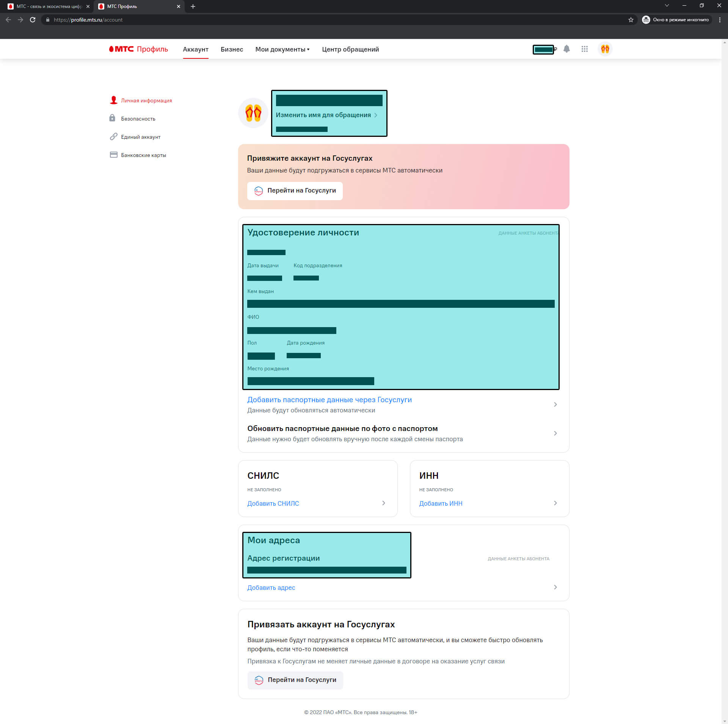Bookmark this page with the star icon

631,20
